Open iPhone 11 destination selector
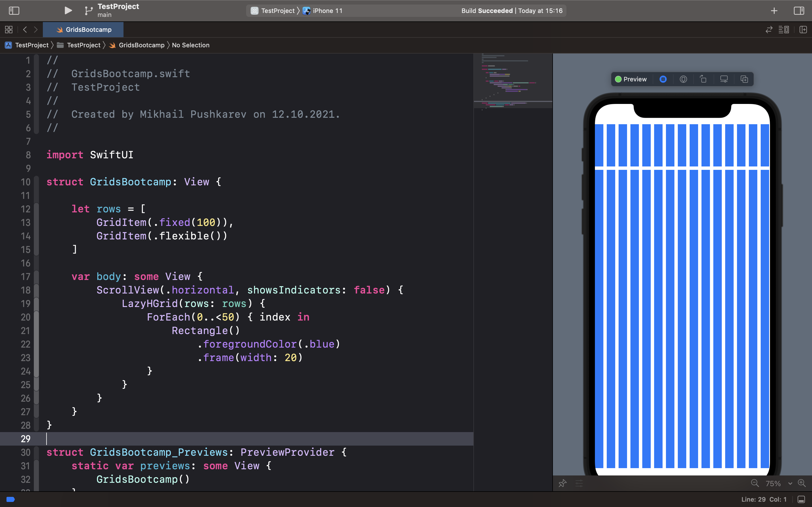The height and width of the screenshot is (507, 812). point(323,11)
